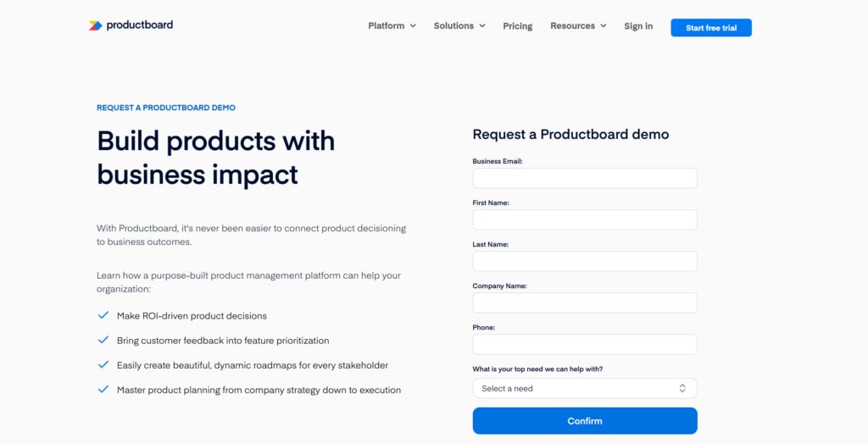Click into the First Name field
The image size is (868, 444).
(585, 219)
